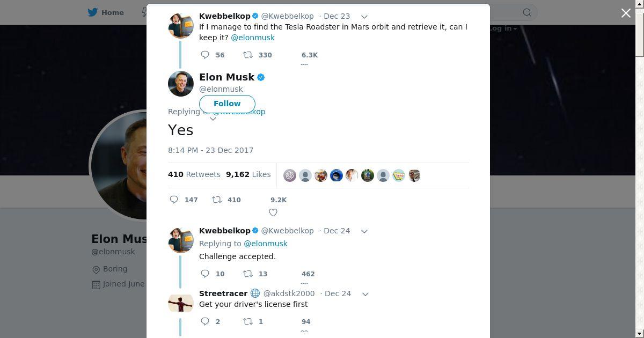
Task: View the 410 Retweets list
Action: [194, 174]
